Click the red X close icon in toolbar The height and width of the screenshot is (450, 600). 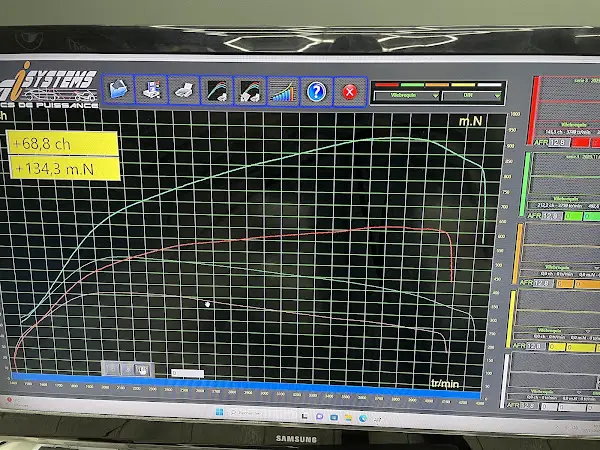350,92
